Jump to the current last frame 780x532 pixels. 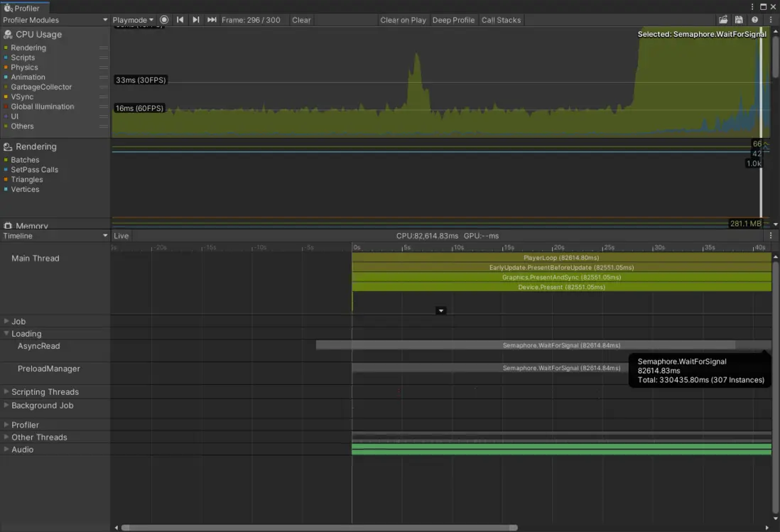(212, 20)
